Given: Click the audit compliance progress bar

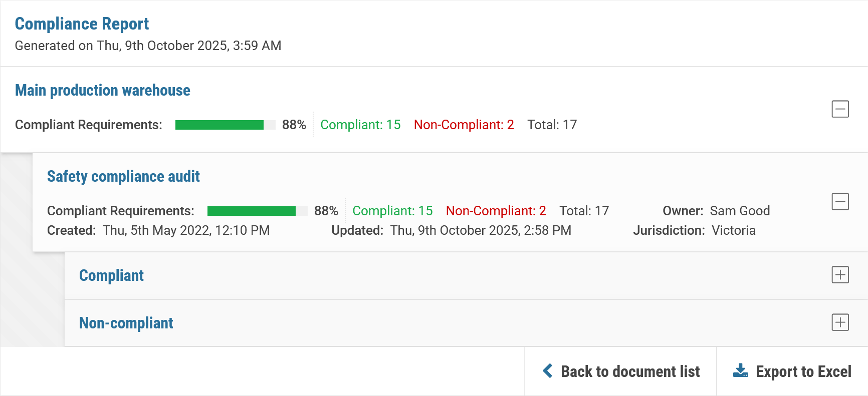Looking at the screenshot, I should pyautogui.click(x=258, y=211).
